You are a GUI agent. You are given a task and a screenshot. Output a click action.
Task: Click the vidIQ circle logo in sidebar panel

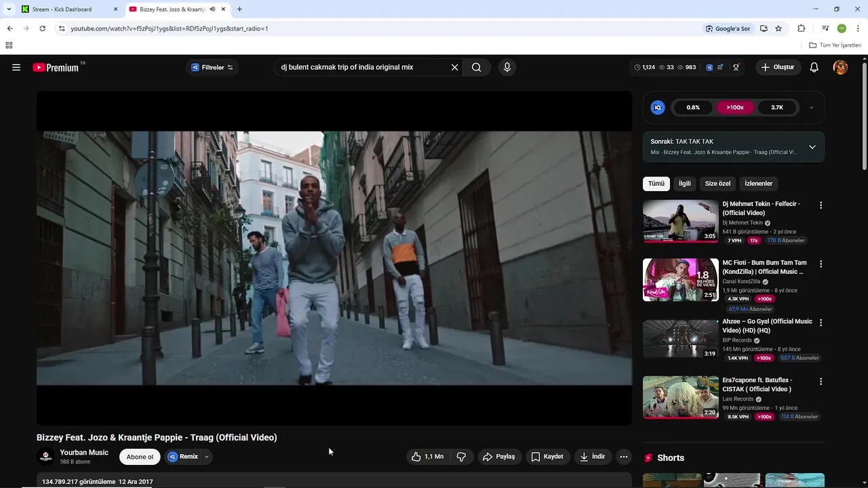point(658,107)
